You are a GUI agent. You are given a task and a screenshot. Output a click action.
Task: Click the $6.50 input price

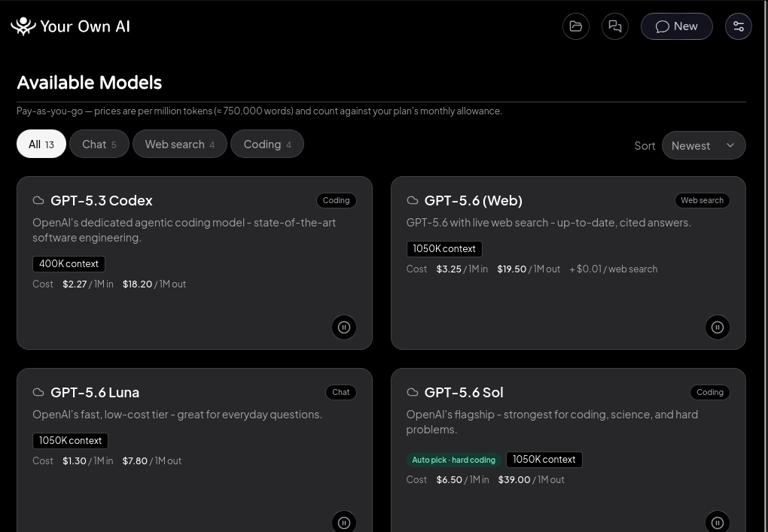[450, 480]
